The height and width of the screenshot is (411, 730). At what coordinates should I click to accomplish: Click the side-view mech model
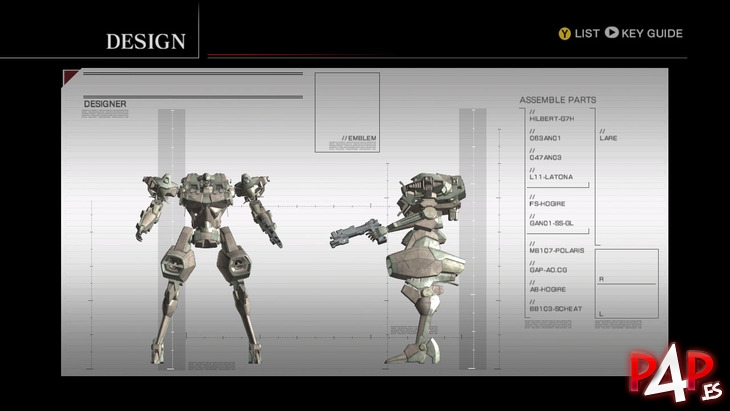pyautogui.click(x=398, y=268)
